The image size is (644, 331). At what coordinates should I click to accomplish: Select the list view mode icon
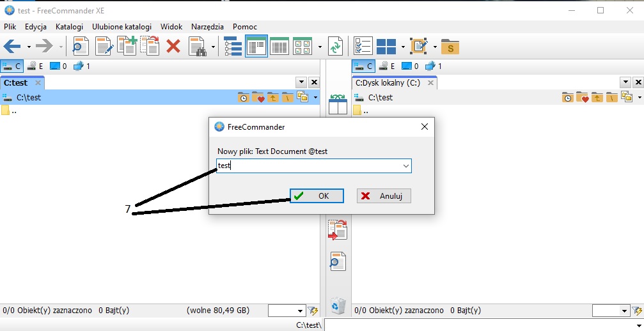coord(279,46)
